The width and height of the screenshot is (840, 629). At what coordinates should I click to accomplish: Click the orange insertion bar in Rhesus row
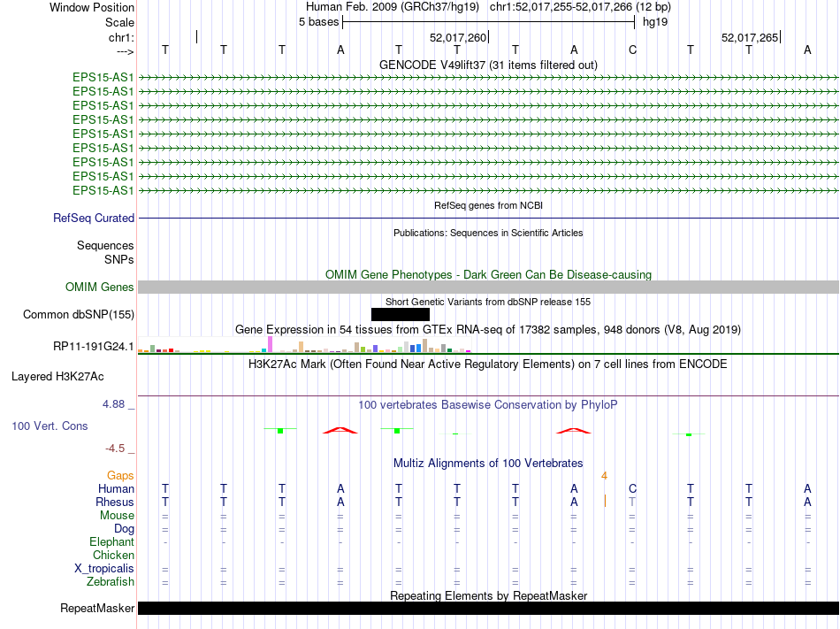[x=605, y=501]
